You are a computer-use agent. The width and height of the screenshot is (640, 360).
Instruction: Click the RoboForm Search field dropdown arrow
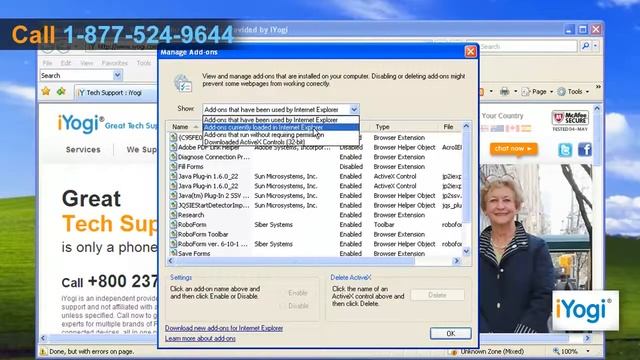(118, 75)
